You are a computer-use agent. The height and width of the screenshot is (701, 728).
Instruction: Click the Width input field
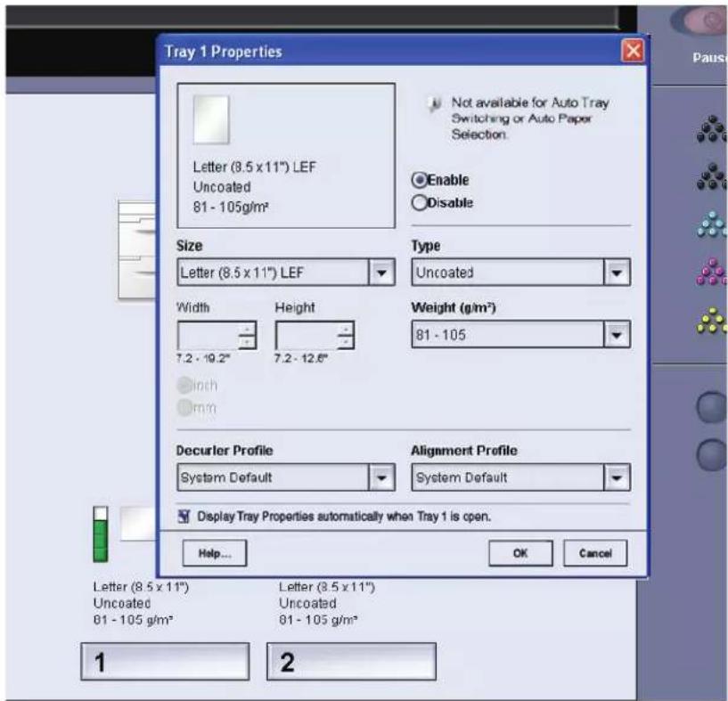208,336
